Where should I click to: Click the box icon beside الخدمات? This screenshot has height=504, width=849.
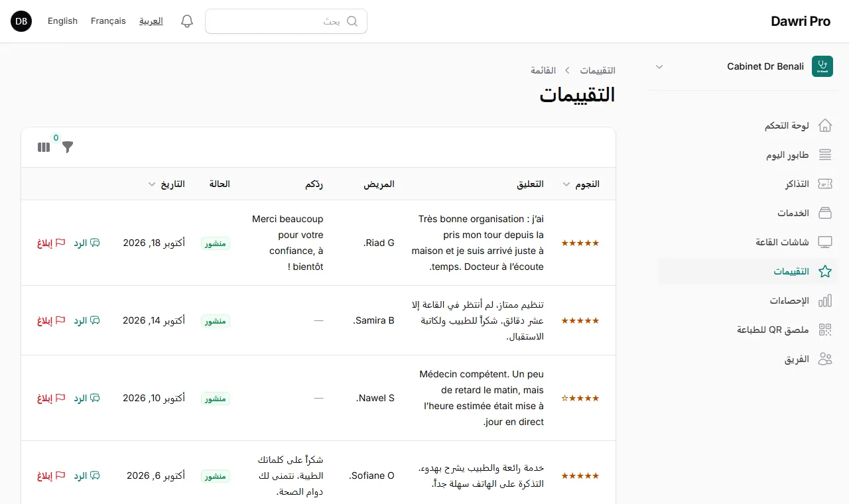pos(825,213)
